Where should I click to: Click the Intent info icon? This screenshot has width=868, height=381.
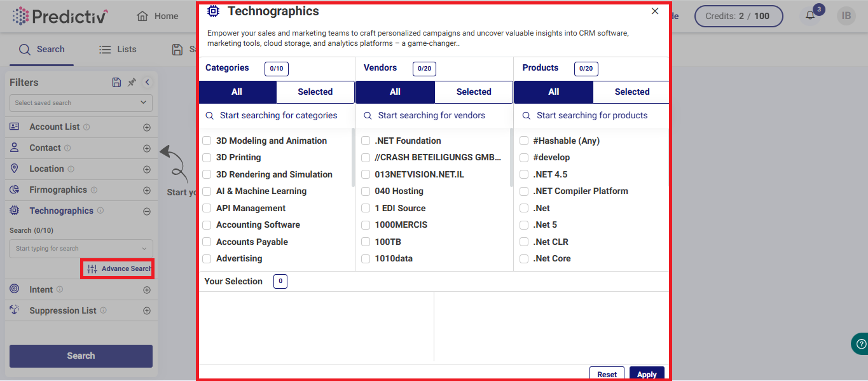[60, 289]
